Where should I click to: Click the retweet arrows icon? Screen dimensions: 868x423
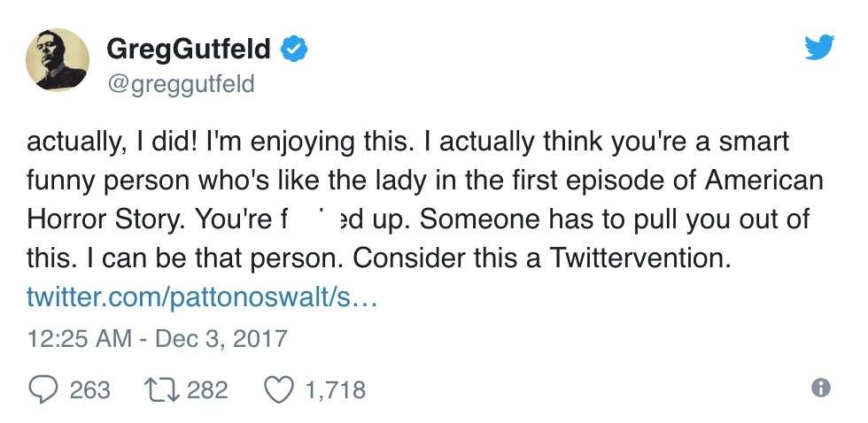tap(162, 389)
